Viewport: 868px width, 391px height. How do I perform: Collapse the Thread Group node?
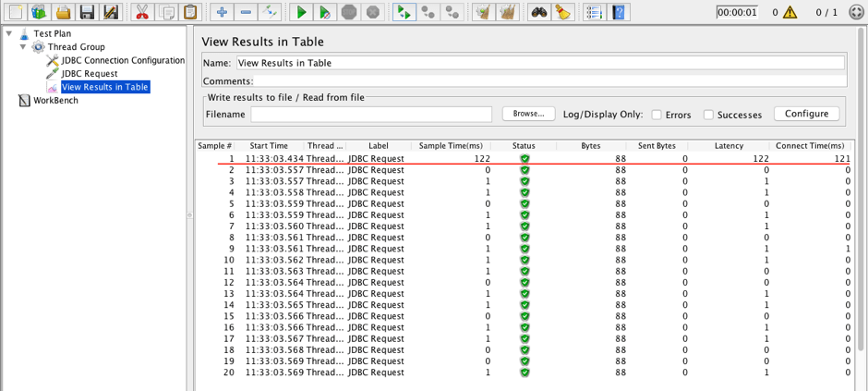tap(23, 47)
